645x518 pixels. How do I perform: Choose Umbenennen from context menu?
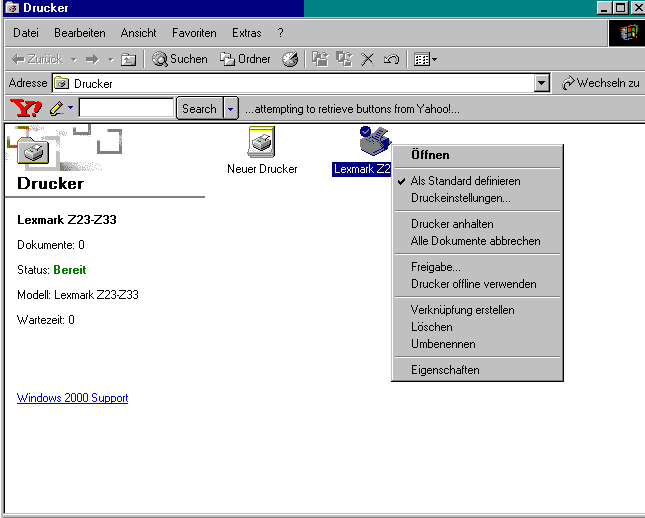(x=477, y=344)
